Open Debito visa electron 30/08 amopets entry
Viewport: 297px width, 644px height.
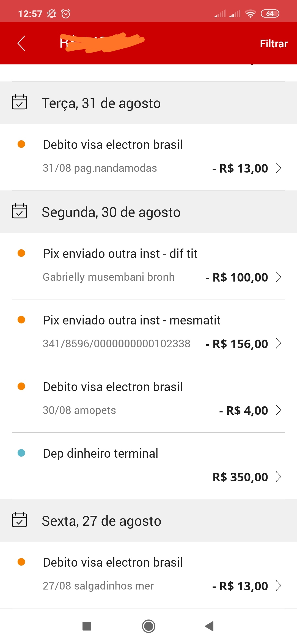pos(113,387)
